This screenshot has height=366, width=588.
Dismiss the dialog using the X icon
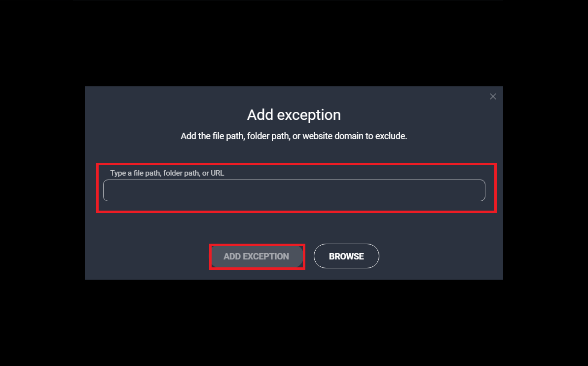click(x=493, y=97)
